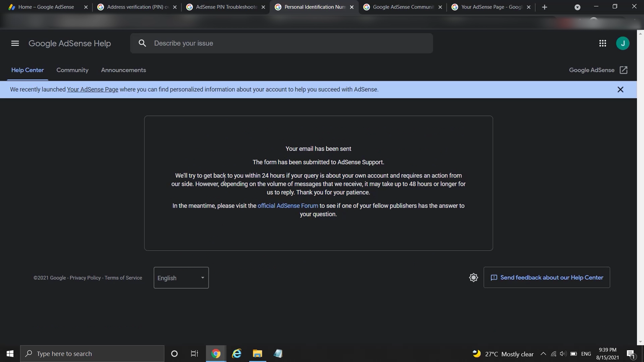Open Internet Explorer from taskbar

pos(237,354)
